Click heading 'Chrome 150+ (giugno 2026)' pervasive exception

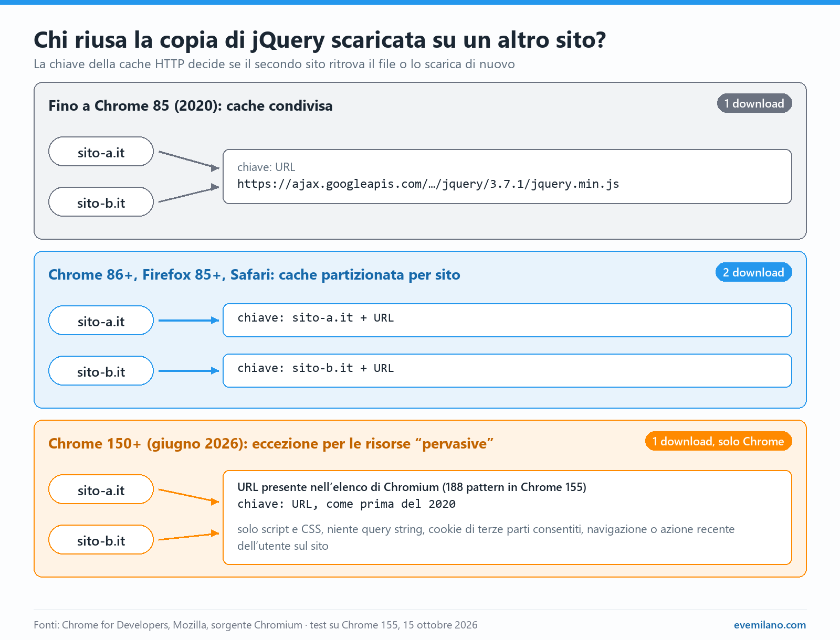pyautogui.click(x=271, y=444)
